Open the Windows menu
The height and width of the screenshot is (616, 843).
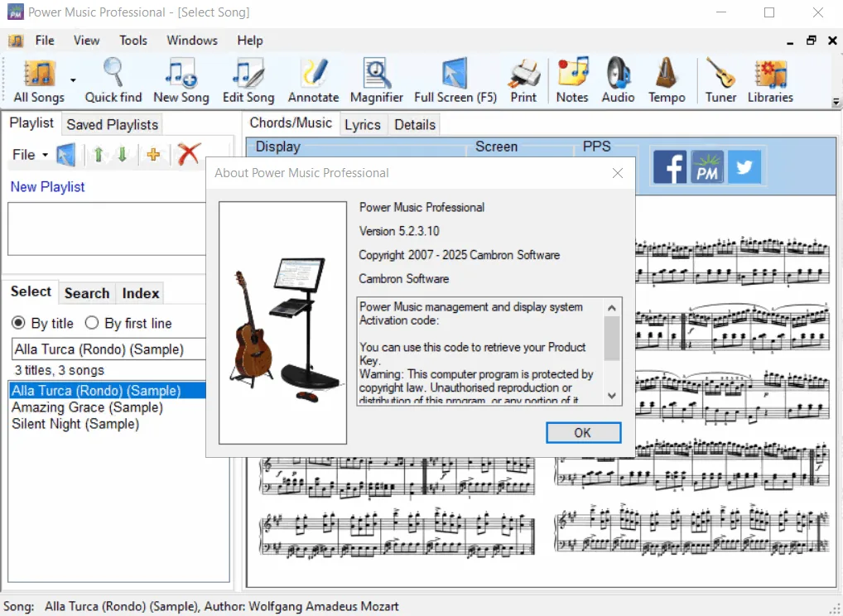click(192, 41)
